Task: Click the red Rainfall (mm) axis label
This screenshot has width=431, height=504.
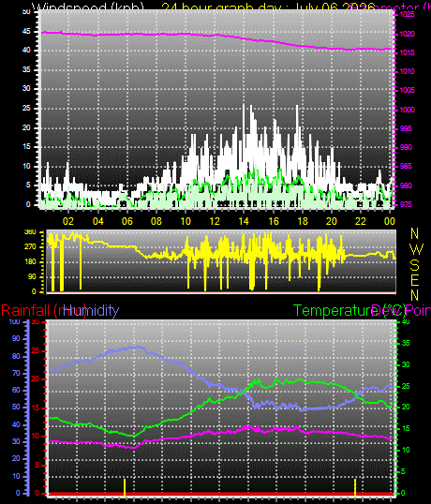Action: point(44,311)
